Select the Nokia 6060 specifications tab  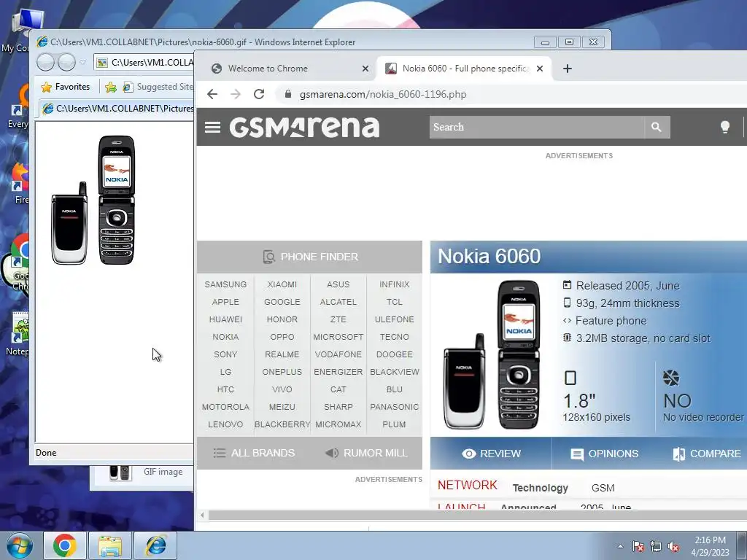[465, 69]
